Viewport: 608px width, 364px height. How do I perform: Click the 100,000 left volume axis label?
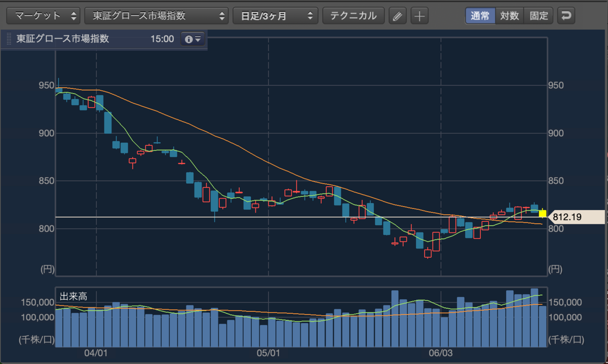pyautogui.click(x=37, y=317)
